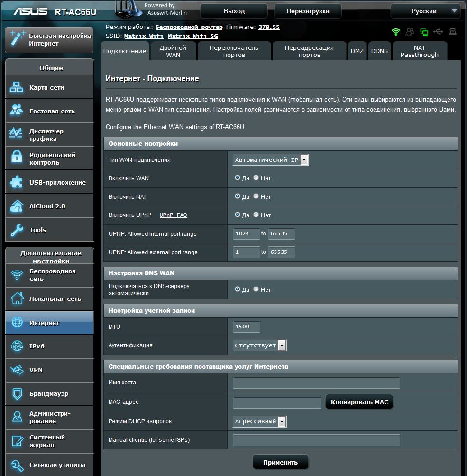This screenshot has height=476, width=467.
Task: Open the Тип WAN-подключения dropdown
Action: 271,159
